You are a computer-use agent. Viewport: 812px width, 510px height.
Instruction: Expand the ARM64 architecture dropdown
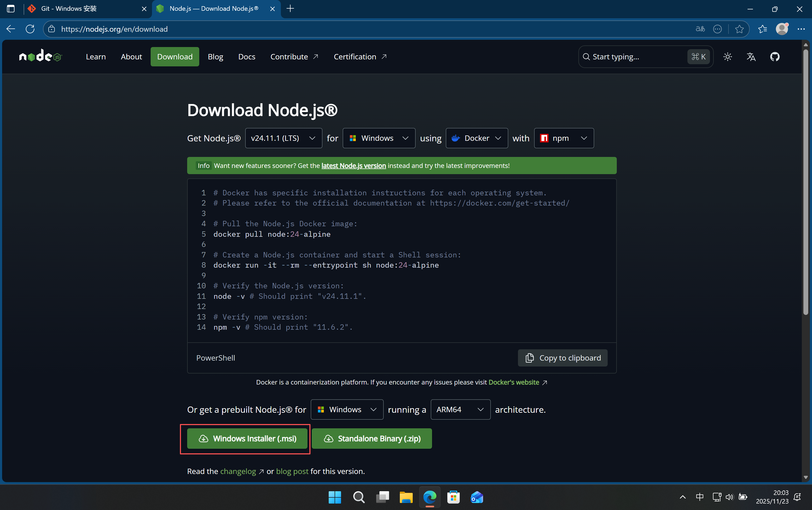tap(461, 410)
